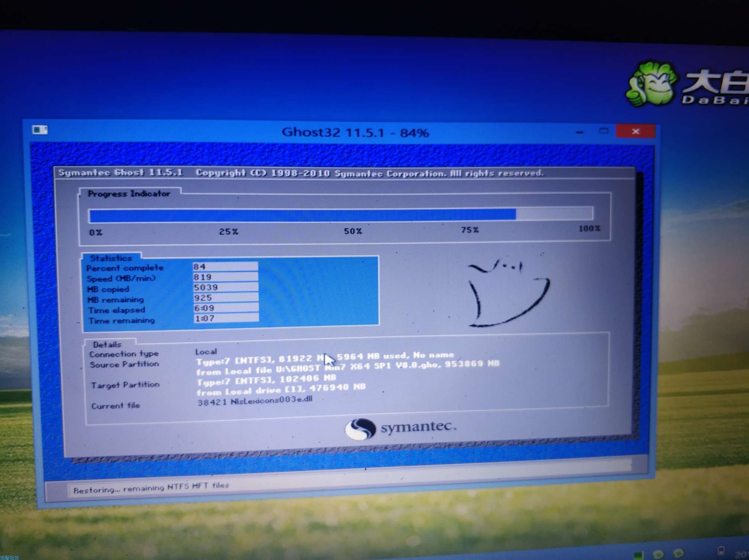Click the 'Type:7 [NTFS], 102406 MB' target line

coord(266,380)
